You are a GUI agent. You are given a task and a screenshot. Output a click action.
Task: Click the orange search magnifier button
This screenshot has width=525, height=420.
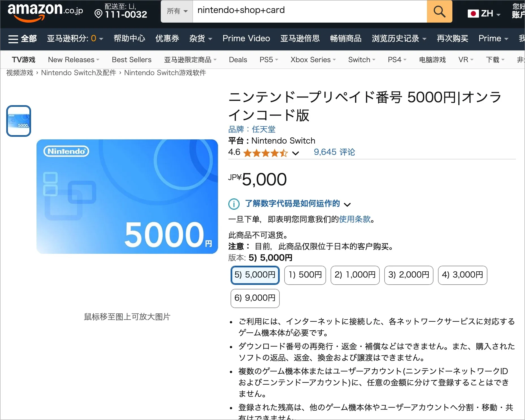(x=439, y=12)
